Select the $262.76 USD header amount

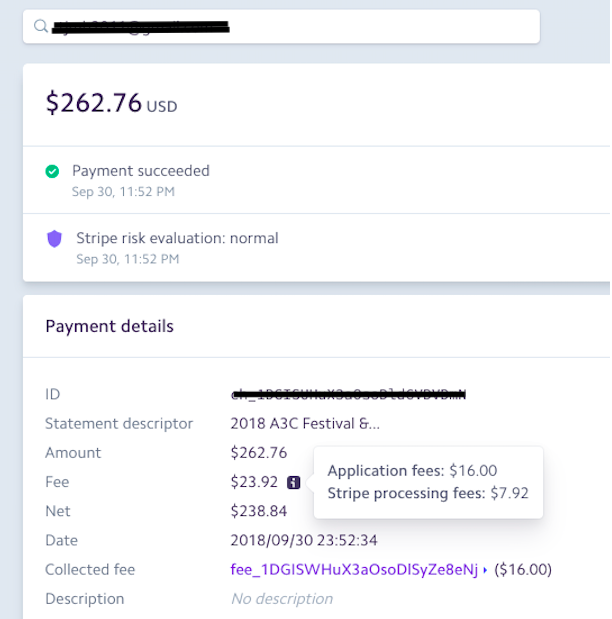(111, 103)
